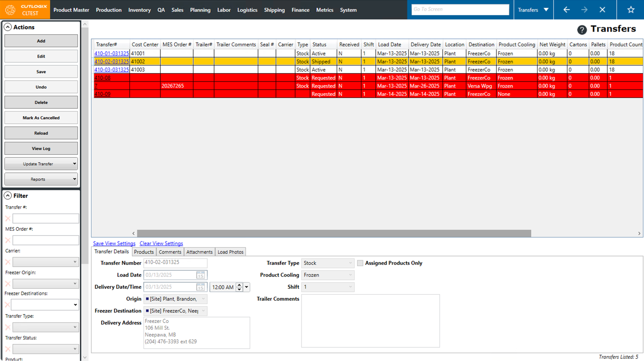The height and width of the screenshot is (361, 644).
Task: Click the back arrow navigation icon
Action: (566, 10)
